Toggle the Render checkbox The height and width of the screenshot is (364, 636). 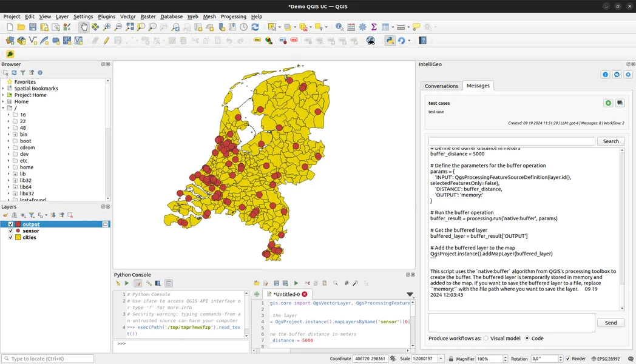[568, 359]
